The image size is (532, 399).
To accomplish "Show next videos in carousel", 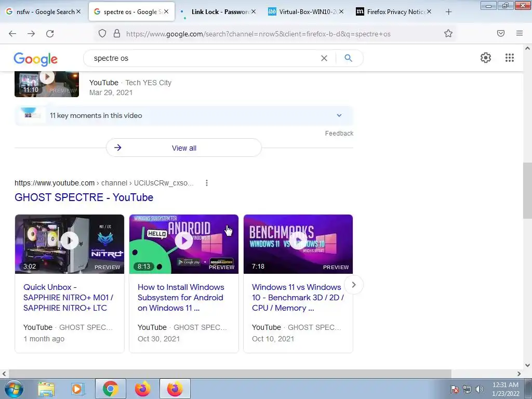I will click(x=353, y=285).
